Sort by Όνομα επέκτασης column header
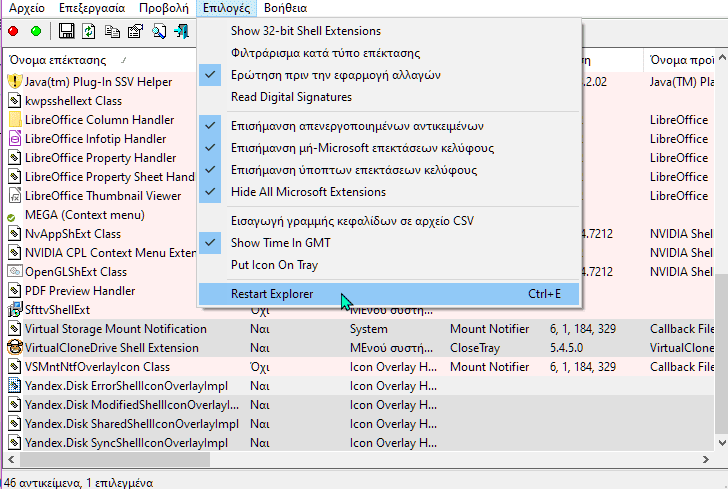This screenshot has width=728, height=489. click(x=100, y=60)
